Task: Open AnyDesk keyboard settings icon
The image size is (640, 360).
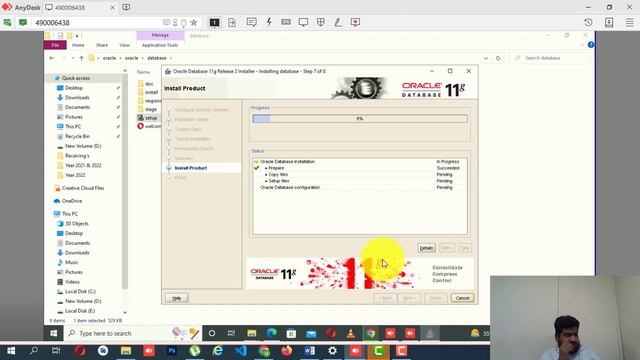Action: pyautogui.click(x=286, y=22)
